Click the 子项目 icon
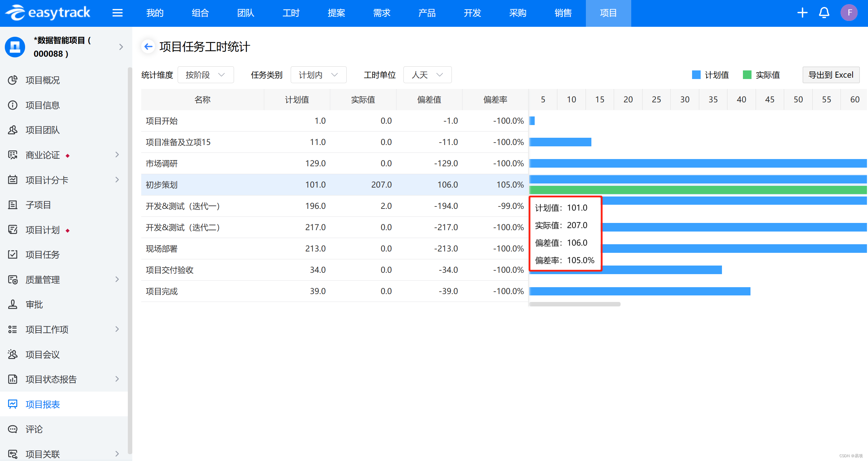 point(13,205)
